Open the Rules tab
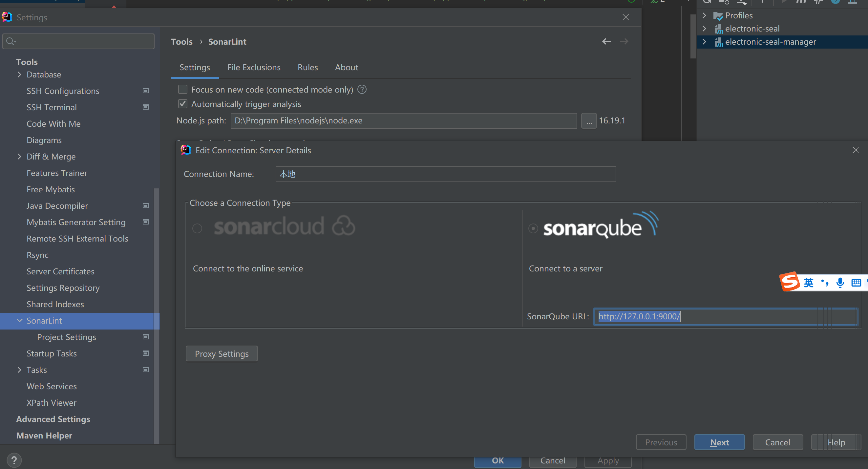The height and width of the screenshot is (469, 868). click(307, 67)
